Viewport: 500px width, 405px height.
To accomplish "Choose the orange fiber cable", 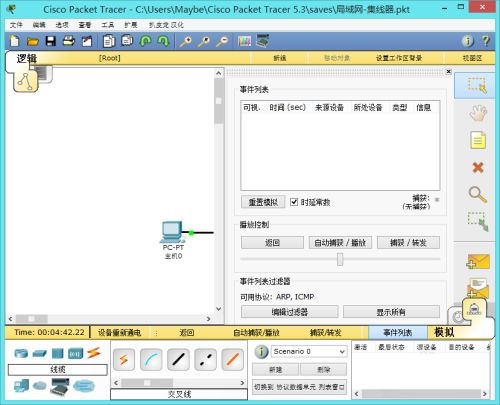I will (x=232, y=359).
